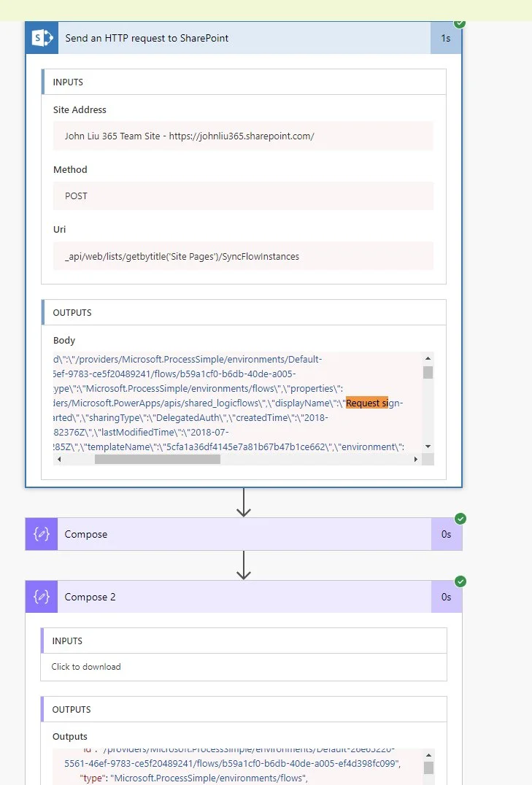The image size is (532, 785).
Task: Collapse the Compose 2 action card
Action: click(241, 597)
